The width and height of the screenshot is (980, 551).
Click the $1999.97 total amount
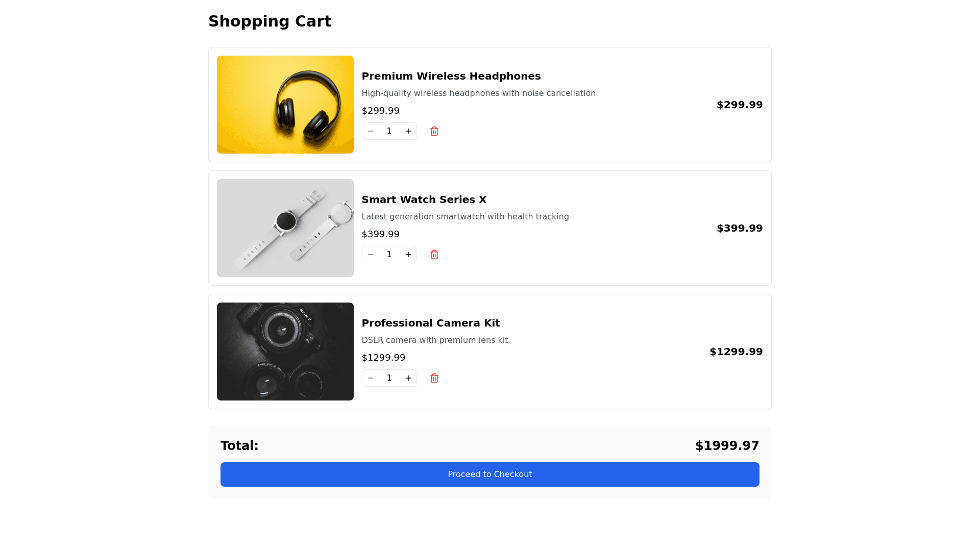tap(727, 446)
